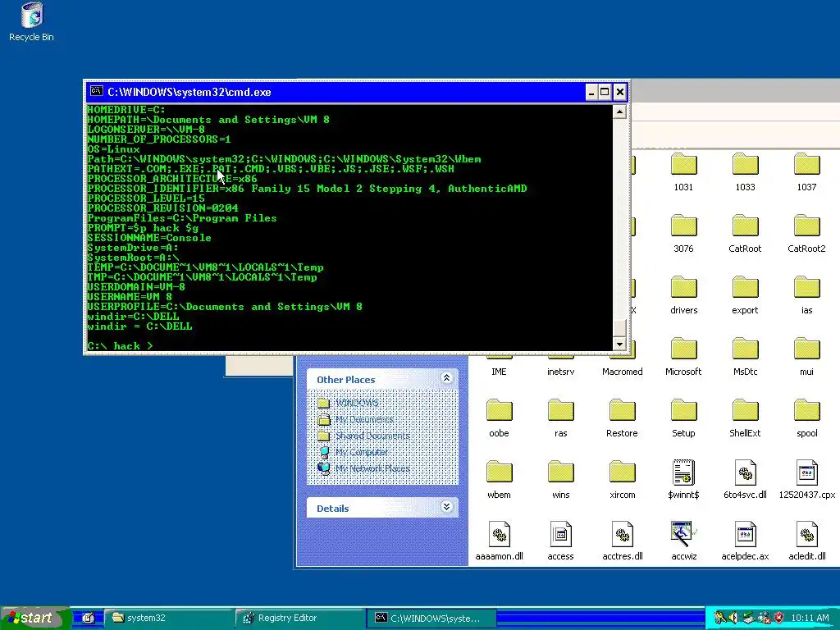Select the 12520437.cpx file
Image resolution: width=840 pixels, height=630 pixels.
pos(807,479)
